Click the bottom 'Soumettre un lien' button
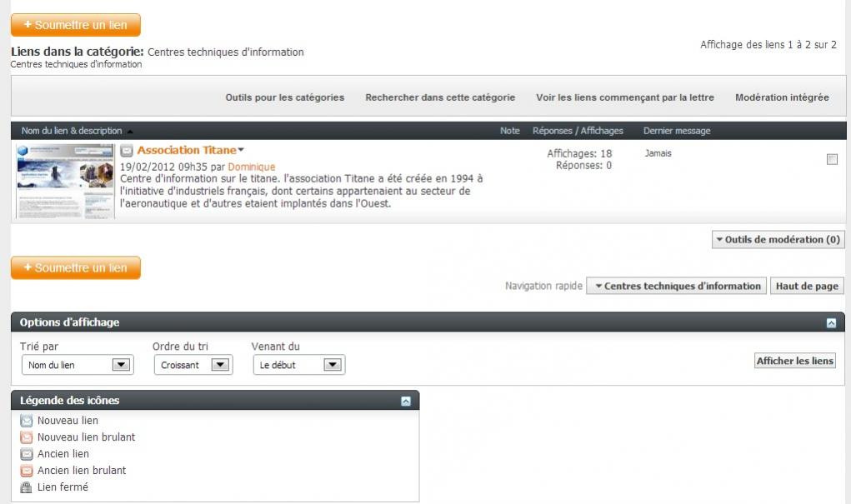 tap(76, 268)
